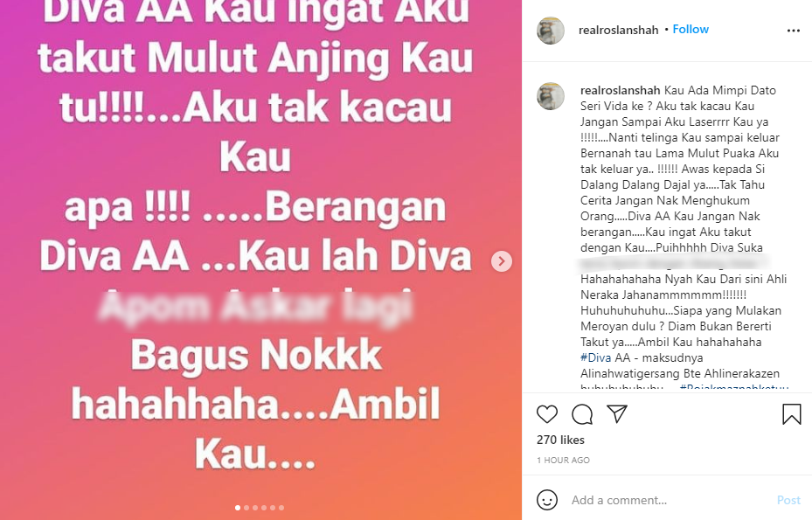Open the emoji picker smiley icon

[547, 500]
